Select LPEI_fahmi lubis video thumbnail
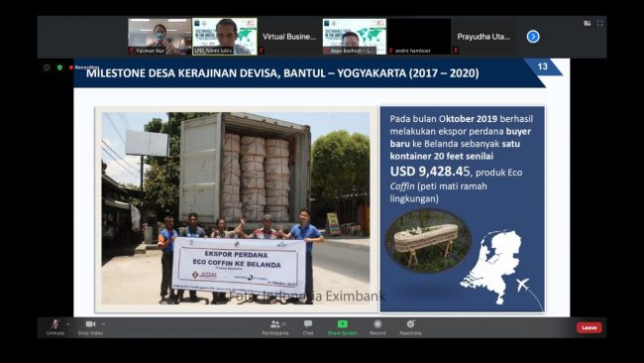 pyautogui.click(x=225, y=36)
